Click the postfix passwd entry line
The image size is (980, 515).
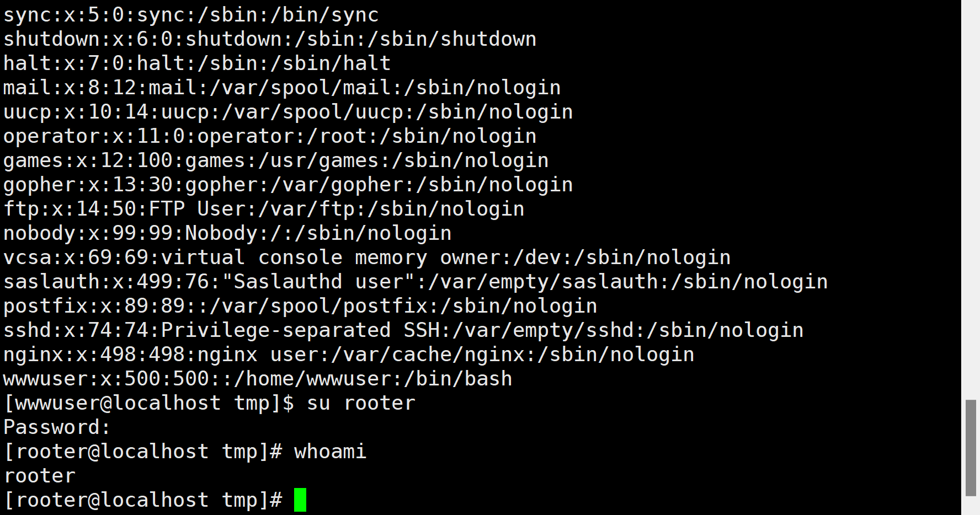coord(300,306)
